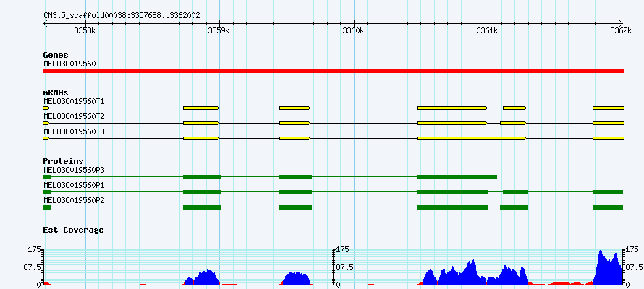Click the 3362k ruler label

(621, 30)
